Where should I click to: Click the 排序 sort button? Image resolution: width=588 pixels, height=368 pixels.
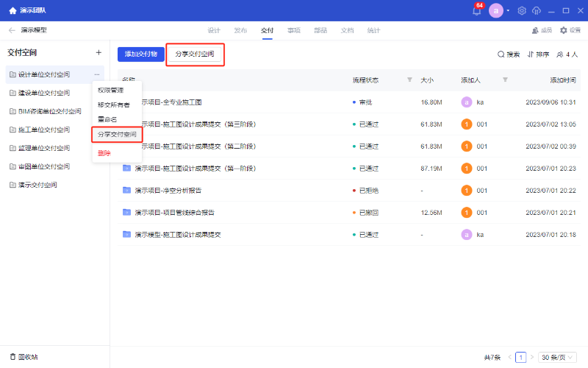click(x=538, y=54)
